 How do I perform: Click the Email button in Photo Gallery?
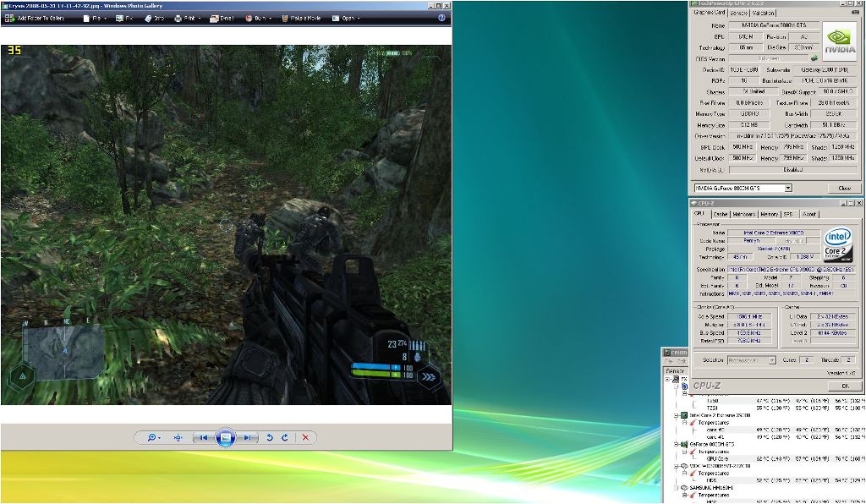pos(222,19)
